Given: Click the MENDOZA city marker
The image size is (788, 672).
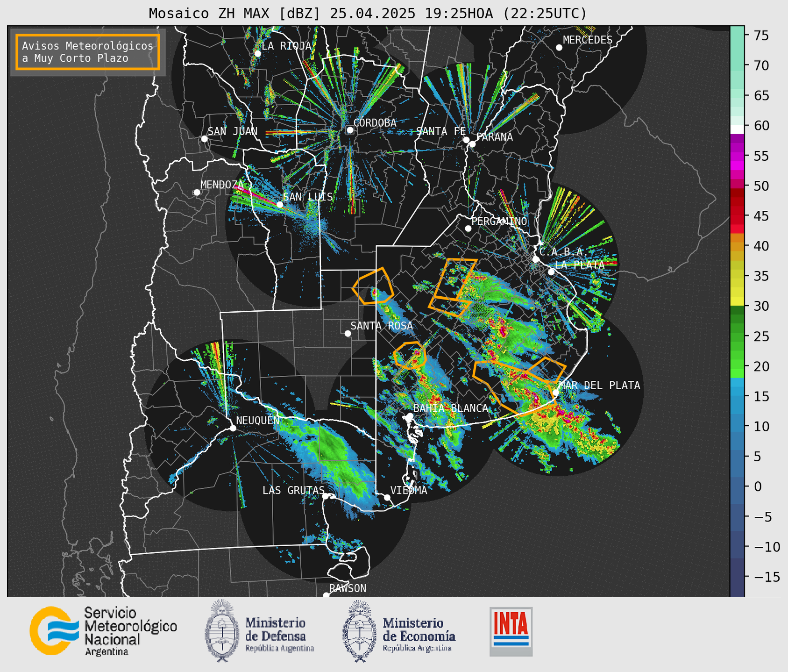Looking at the screenshot, I should pyautogui.click(x=197, y=193).
